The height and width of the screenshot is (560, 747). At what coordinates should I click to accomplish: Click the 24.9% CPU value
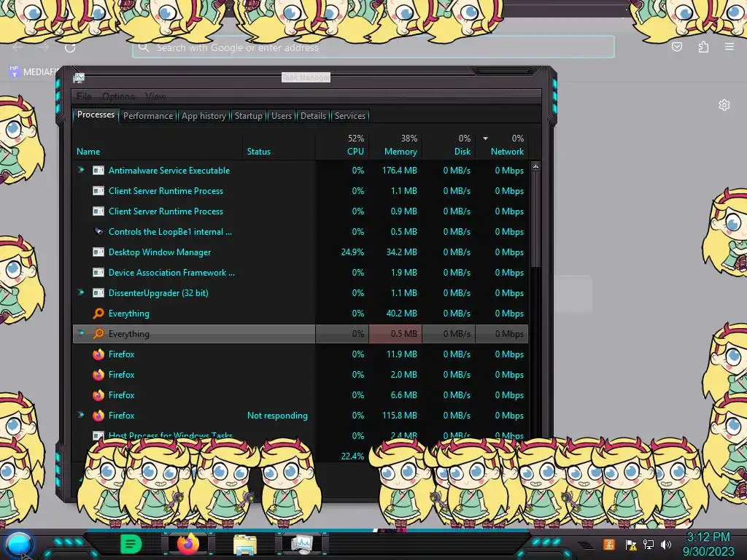(352, 252)
